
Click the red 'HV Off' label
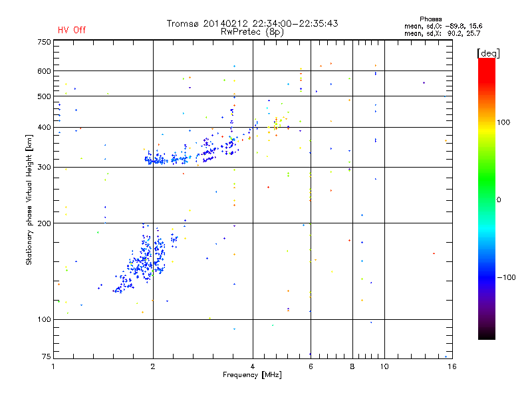pyautogui.click(x=72, y=30)
